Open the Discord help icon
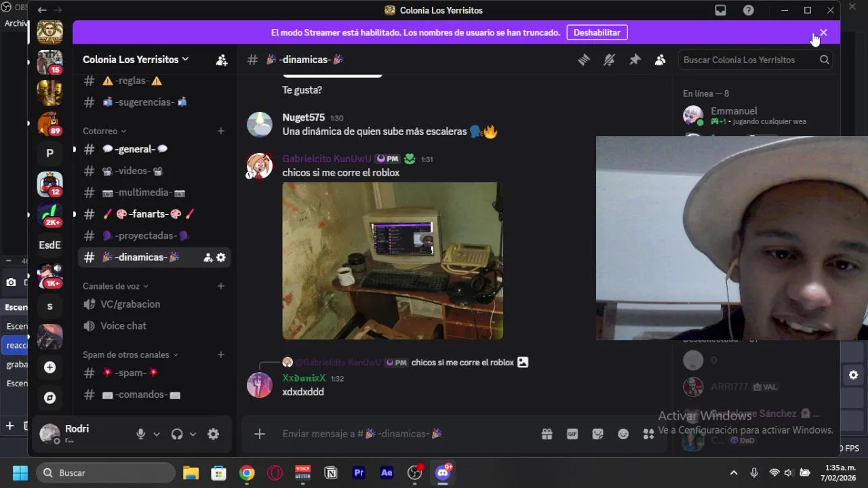 click(749, 10)
